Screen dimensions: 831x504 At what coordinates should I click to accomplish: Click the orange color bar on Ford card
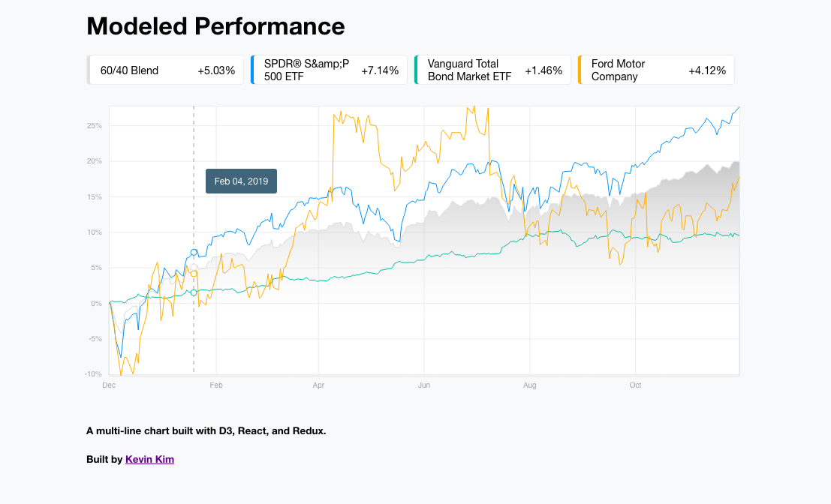pos(580,70)
